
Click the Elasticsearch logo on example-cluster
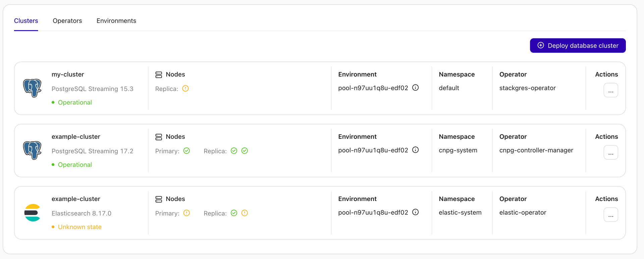32,213
